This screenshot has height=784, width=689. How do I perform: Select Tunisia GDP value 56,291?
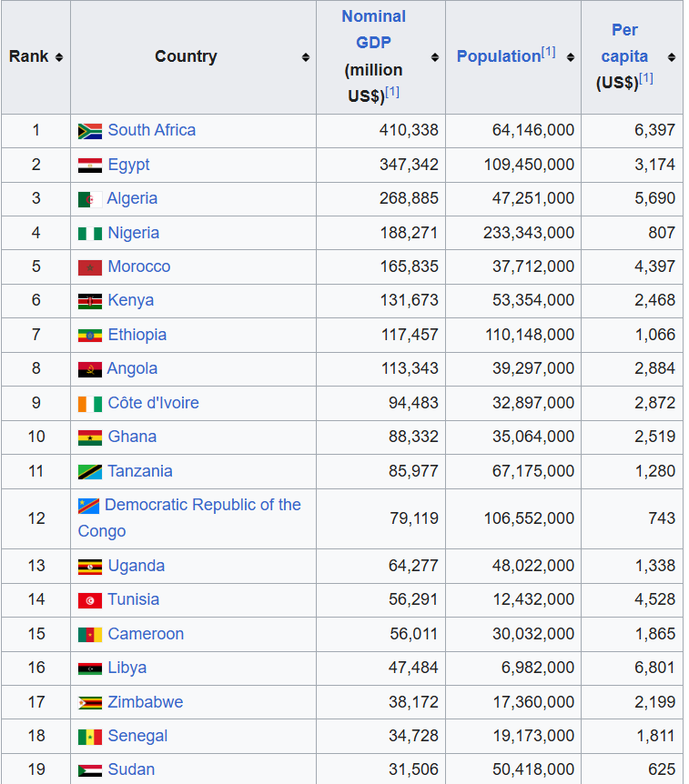[x=413, y=599]
